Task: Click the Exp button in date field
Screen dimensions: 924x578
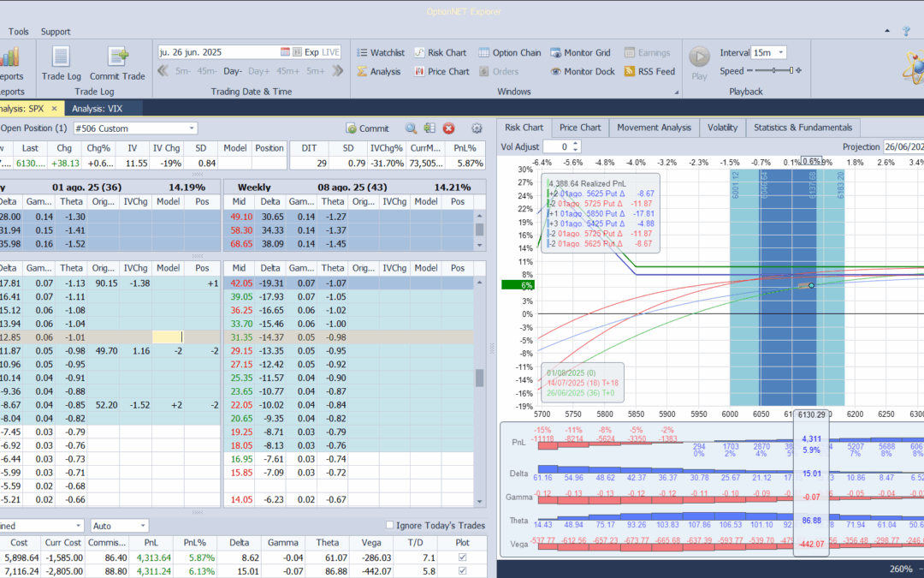Action: tap(311, 52)
